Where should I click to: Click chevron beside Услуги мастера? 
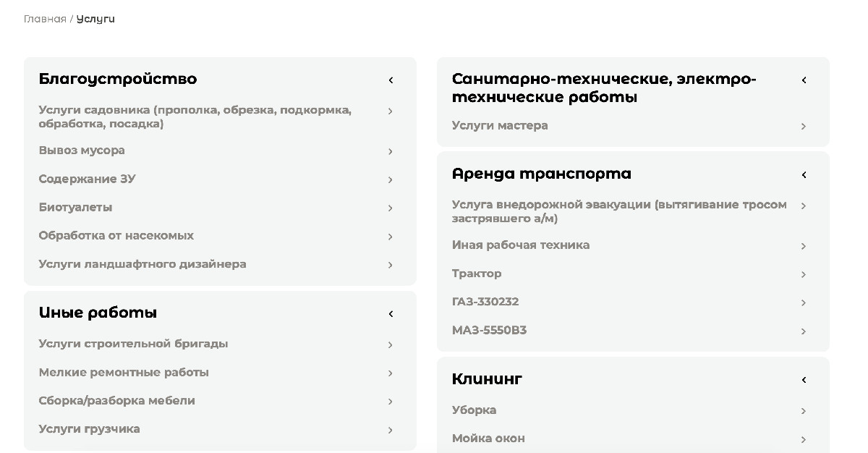pyautogui.click(x=804, y=127)
